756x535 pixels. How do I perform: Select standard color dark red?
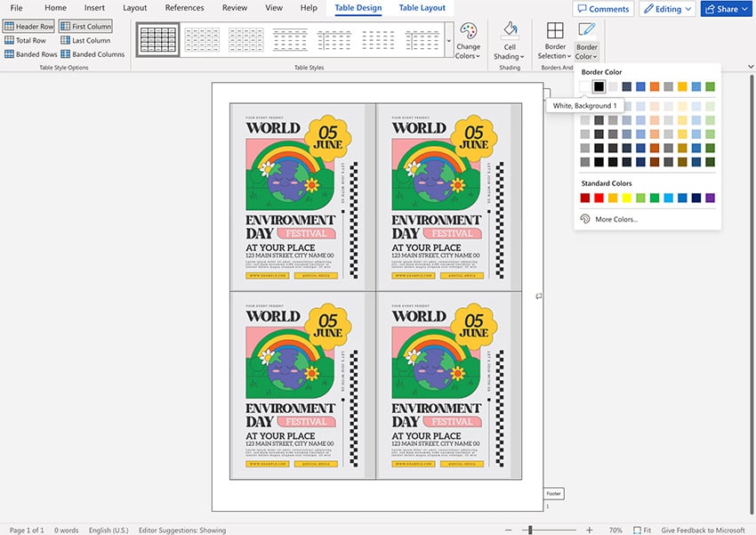[x=585, y=198]
